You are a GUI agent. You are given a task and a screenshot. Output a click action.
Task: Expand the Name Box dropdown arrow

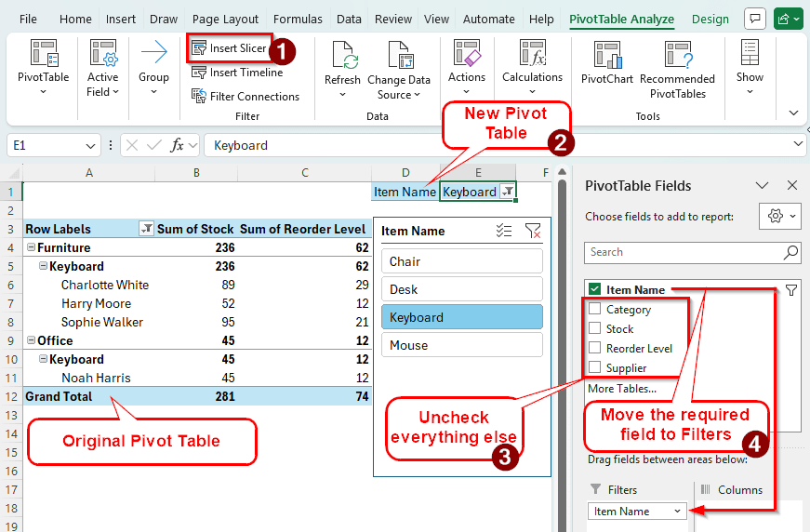(91, 146)
